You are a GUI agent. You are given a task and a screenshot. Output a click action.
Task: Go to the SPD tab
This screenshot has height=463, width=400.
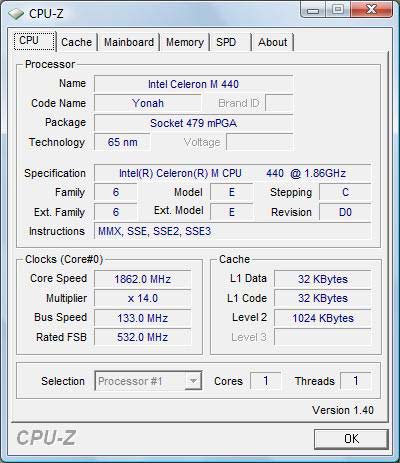pyautogui.click(x=230, y=42)
